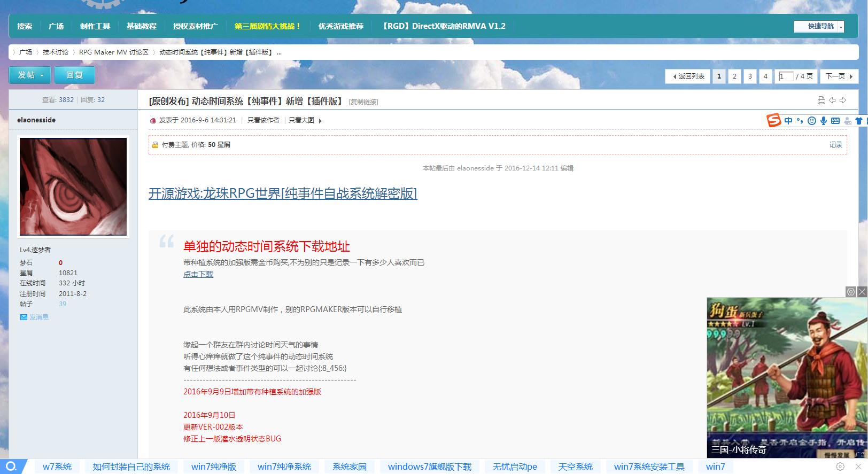This screenshot has height=474, width=868.
Task: Open 【RGD】DirectX驱动的RMVA V1.2 link
Action: click(443, 26)
